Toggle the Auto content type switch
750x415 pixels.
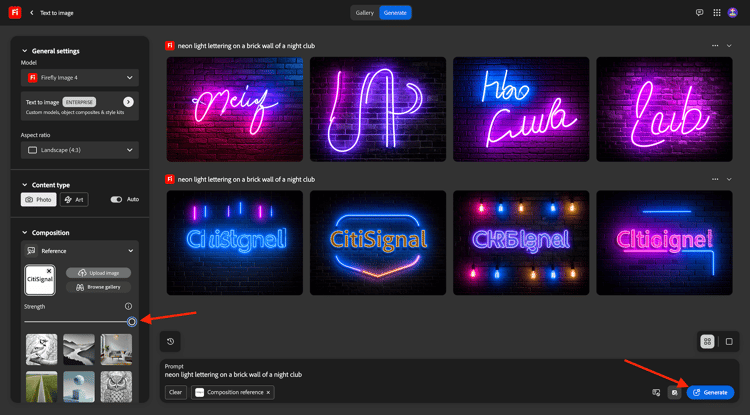[116, 199]
